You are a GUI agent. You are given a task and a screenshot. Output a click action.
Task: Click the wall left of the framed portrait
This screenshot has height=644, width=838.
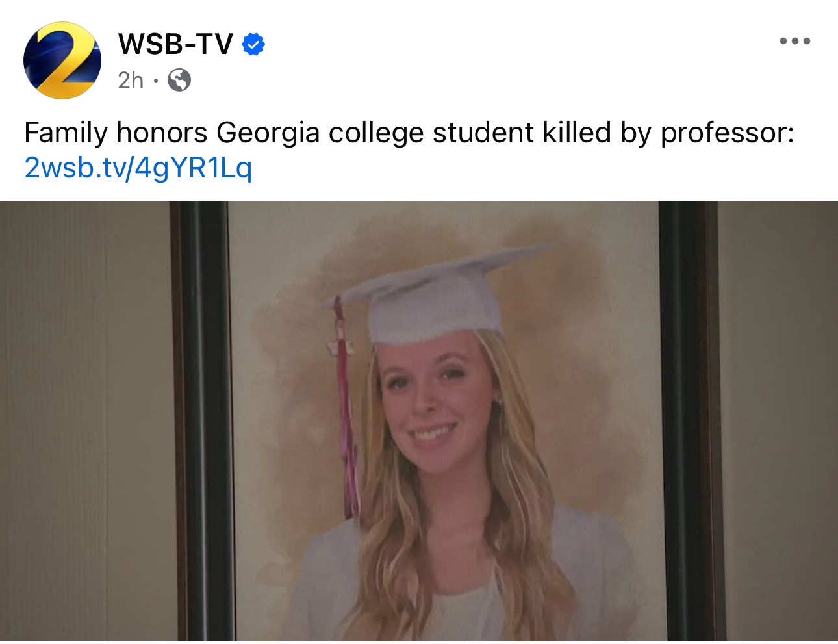click(x=84, y=422)
